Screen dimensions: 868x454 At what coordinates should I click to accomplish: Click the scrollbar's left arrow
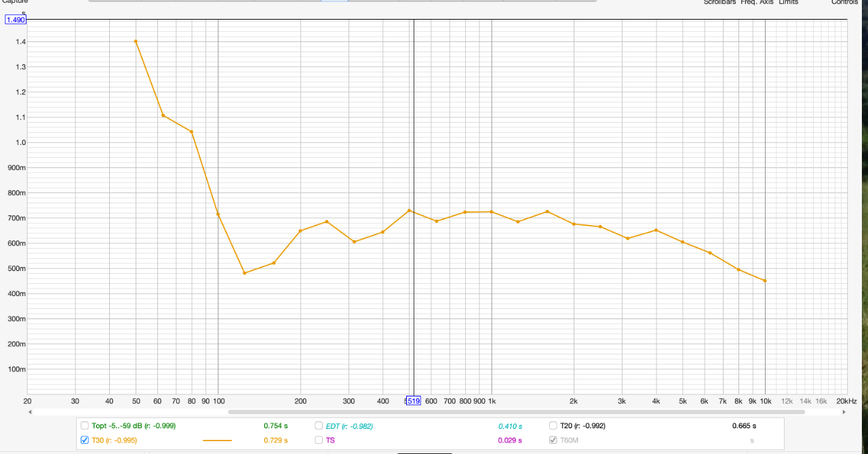[x=29, y=411]
